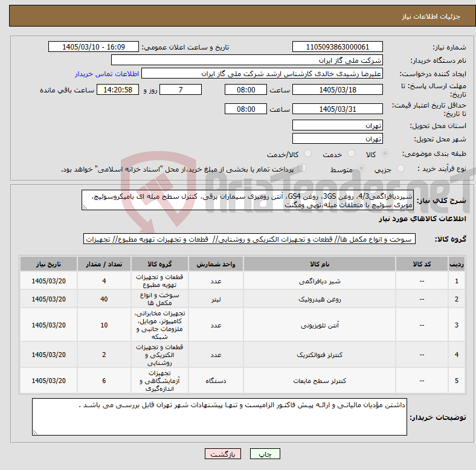The image size is (476, 470).
Task: Select the خدمت radio button
Action: tap(351, 153)
